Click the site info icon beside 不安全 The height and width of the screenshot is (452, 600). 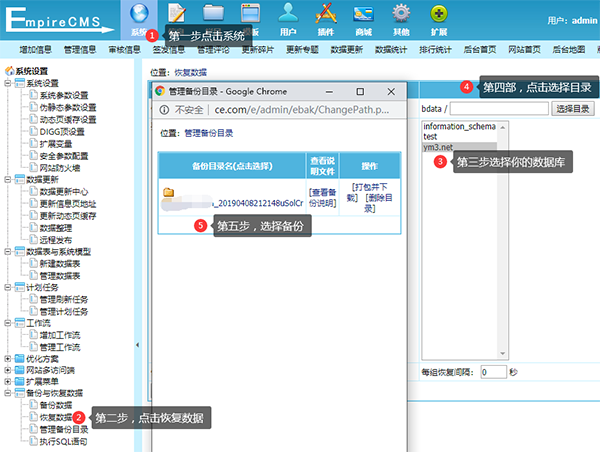[x=164, y=110]
